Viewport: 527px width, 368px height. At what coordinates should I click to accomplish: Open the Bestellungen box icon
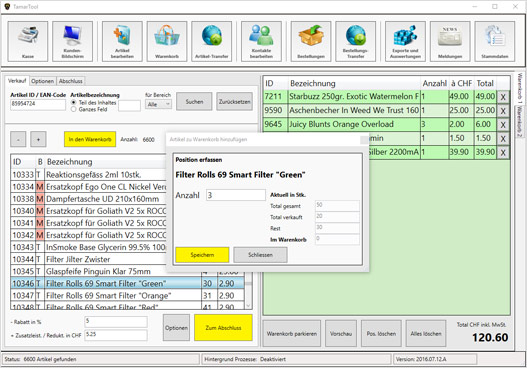(311, 41)
